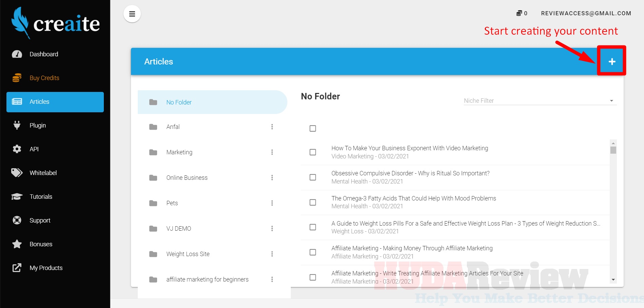
Task: Click the Plugin plug icon
Action: click(17, 126)
